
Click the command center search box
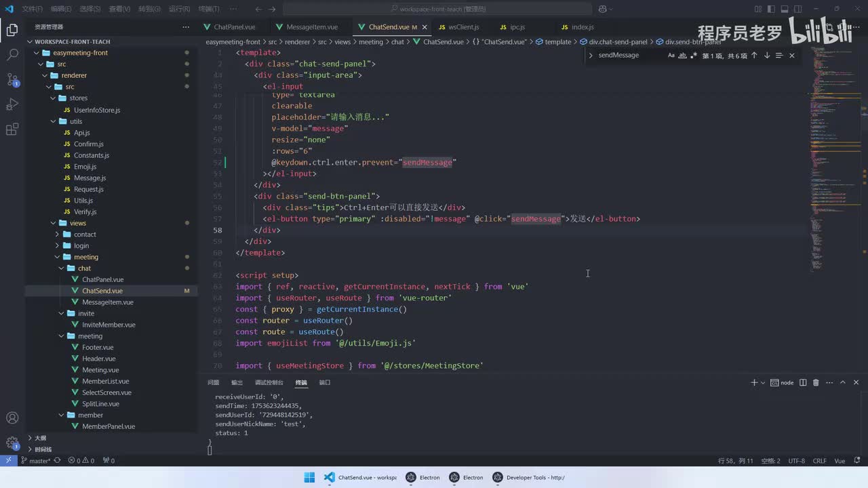pyautogui.click(x=439, y=9)
